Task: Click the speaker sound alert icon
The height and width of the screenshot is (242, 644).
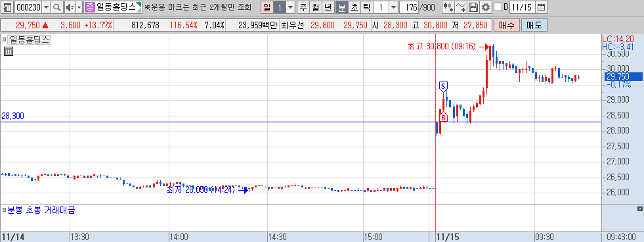Action: point(70,7)
